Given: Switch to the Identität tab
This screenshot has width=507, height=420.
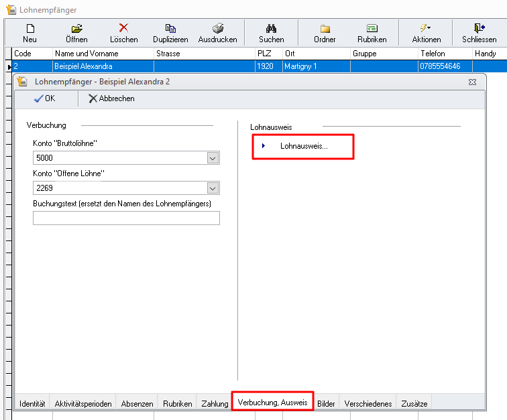Looking at the screenshot, I should (x=32, y=404).
